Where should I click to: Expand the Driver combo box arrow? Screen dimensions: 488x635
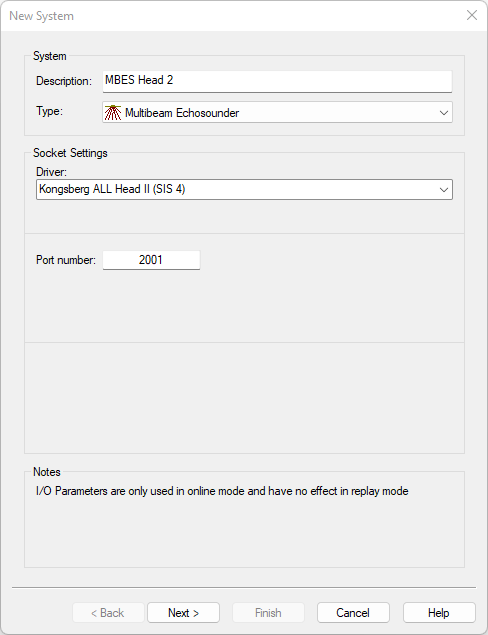(444, 190)
